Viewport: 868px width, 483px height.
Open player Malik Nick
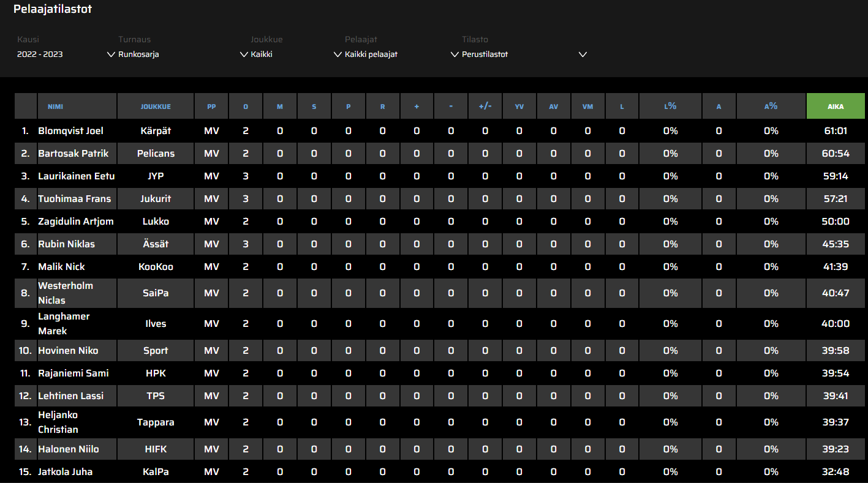61,267
